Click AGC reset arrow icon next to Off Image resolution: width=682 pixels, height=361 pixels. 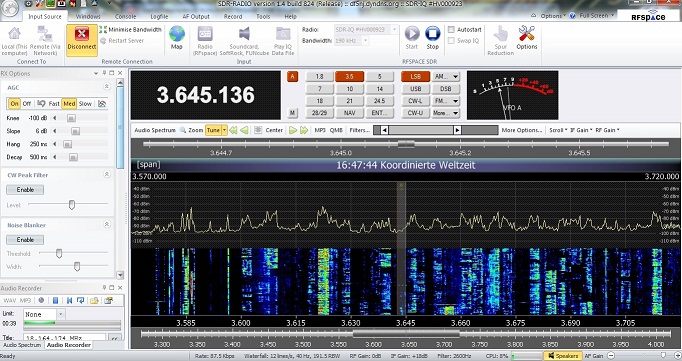coord(41,104)
